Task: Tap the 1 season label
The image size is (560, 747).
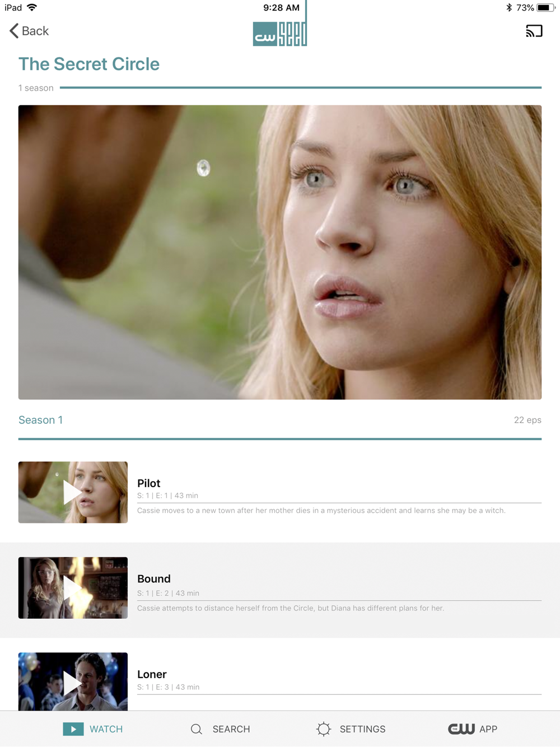Action: 36,88
